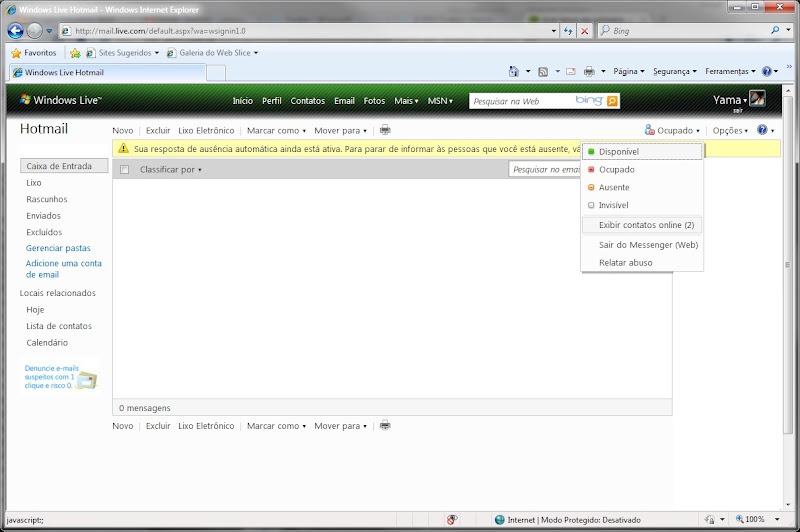Open the Caixa de Entrada folder

pyautogui.click(x=64, y=166)
